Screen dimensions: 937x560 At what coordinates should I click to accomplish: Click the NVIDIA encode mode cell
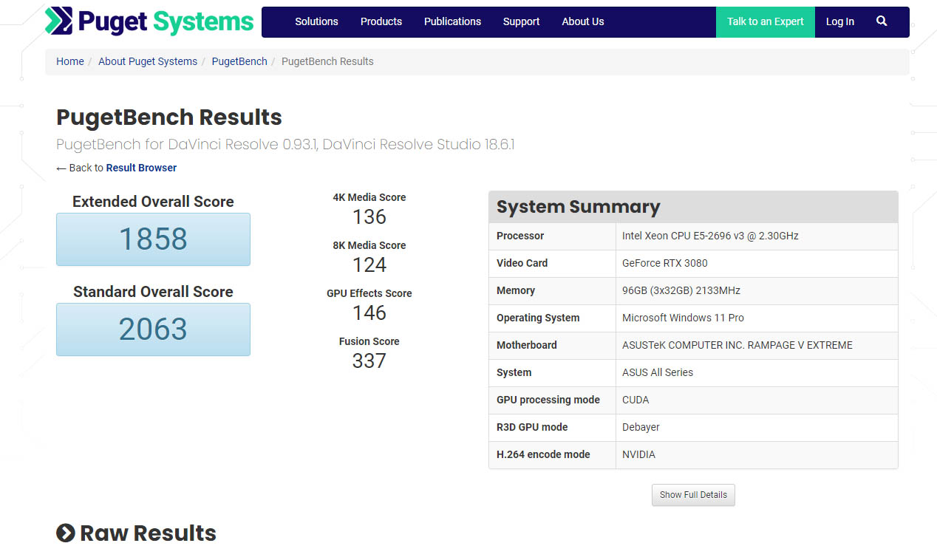pyautogui.click(x=756, y=454)
